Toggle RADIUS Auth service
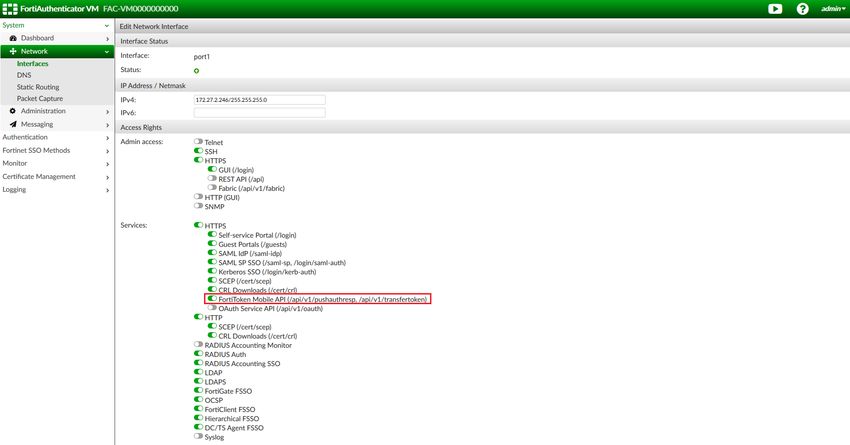 click(198, 353)
